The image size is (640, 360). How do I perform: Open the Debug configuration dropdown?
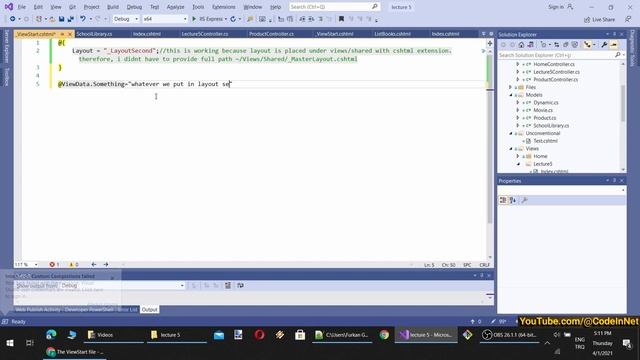click(125, 19)
